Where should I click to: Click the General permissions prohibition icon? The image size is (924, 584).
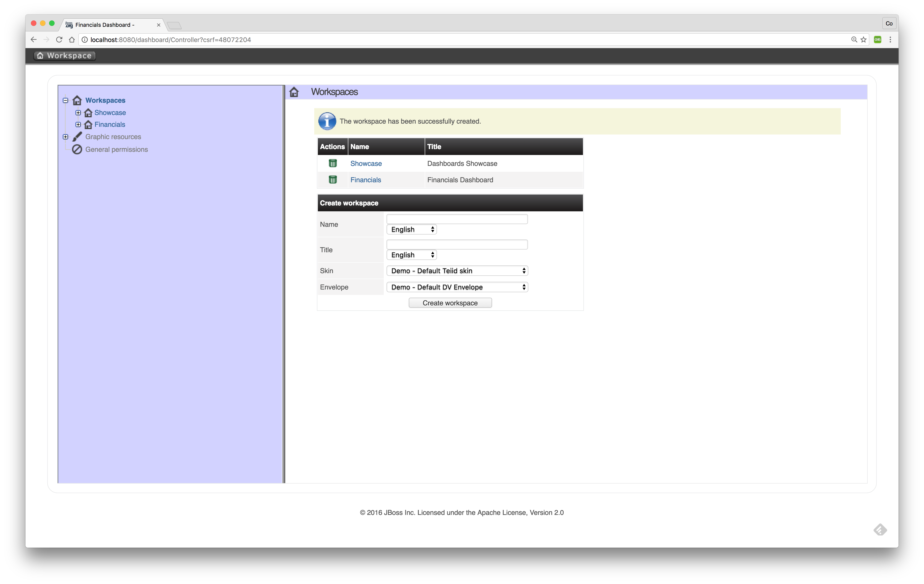pyautogui.click(x=77, y=149)
